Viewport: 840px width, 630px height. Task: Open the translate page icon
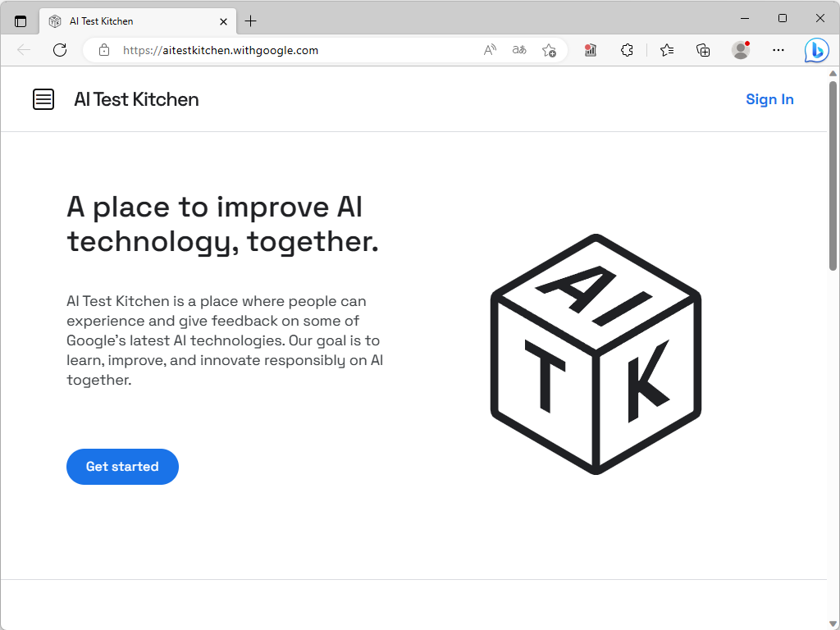pos(518,50)
